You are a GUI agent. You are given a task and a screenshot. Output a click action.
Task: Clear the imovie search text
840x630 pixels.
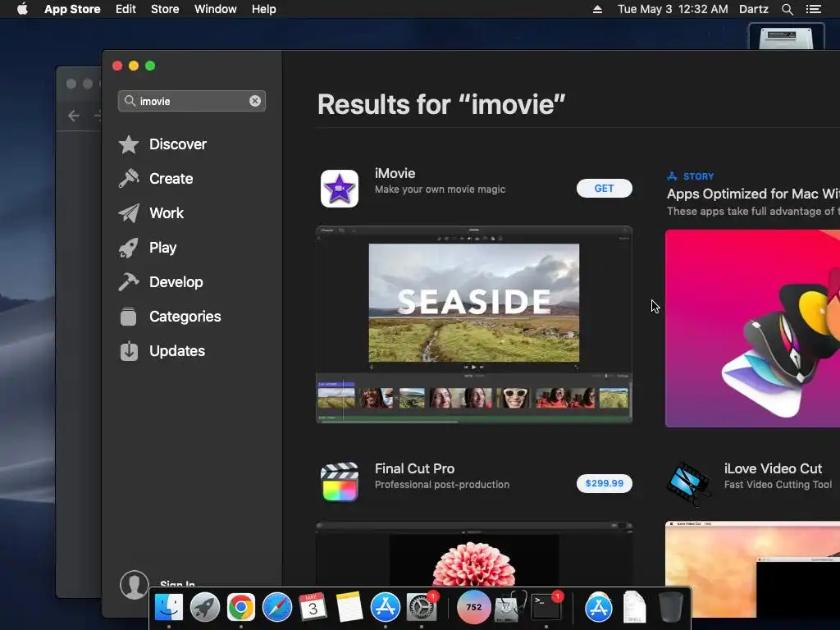tap(255, 101)
